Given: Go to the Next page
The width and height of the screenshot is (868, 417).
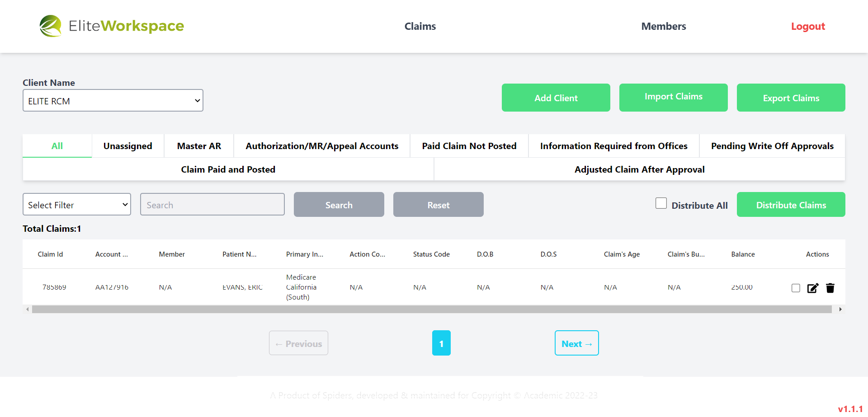Looking at the screenshot, I should 577,343.
